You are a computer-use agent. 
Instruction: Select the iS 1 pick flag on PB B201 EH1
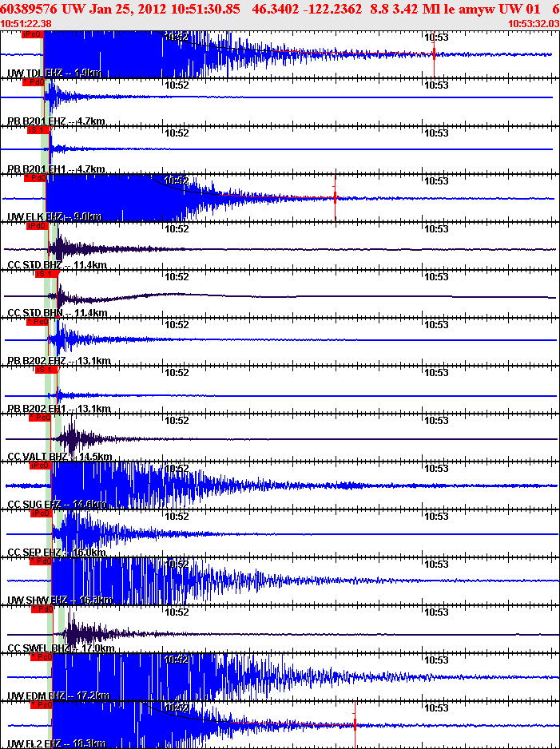38,130
